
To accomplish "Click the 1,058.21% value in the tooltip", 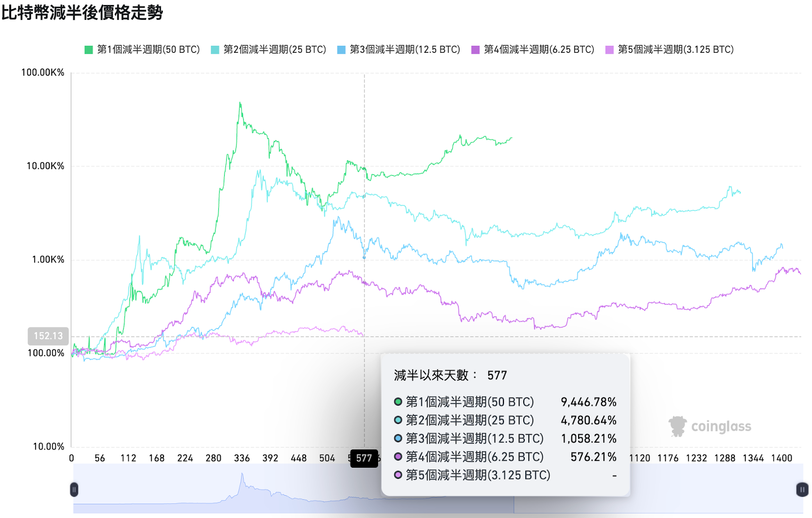I will (589, 439).
